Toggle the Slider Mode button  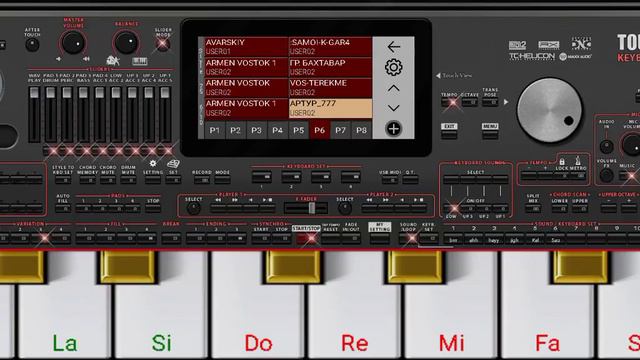[163, 44]
